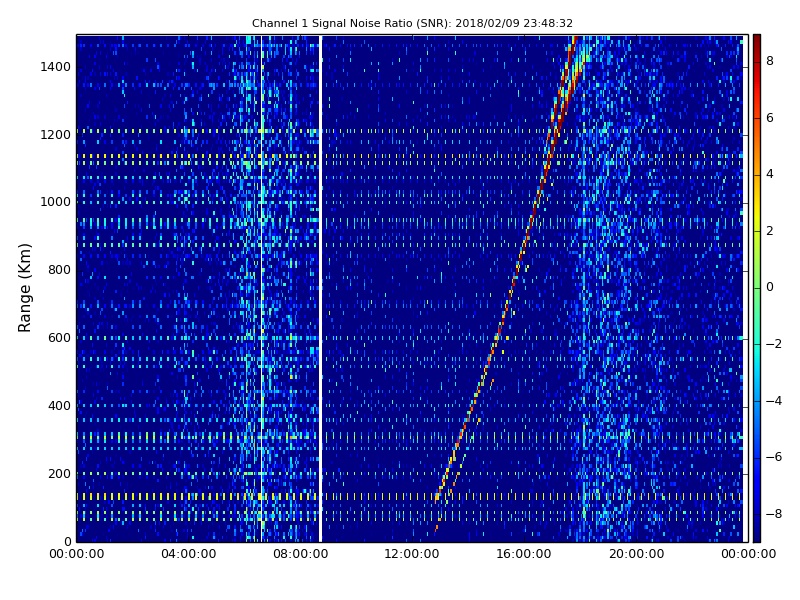Click the colorbar tick label '6'
Viewport: 800px width, 600px height.
[x=769, y=118]
